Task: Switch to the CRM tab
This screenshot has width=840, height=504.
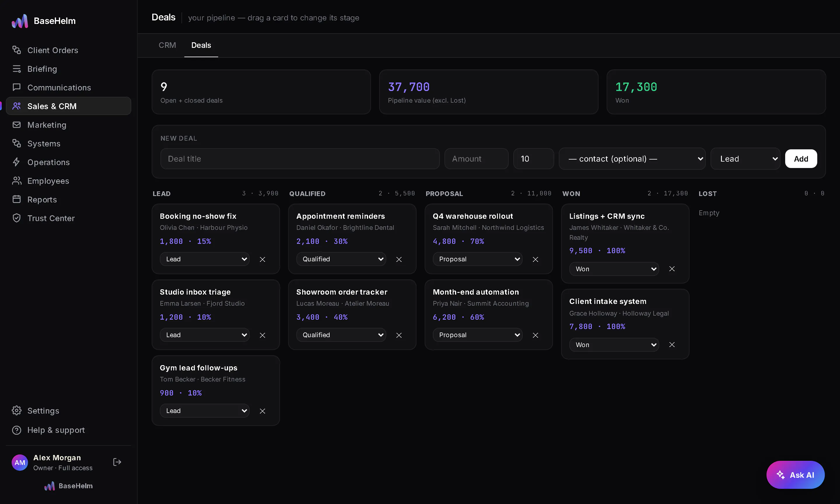Action: click(x=167, y=45)
